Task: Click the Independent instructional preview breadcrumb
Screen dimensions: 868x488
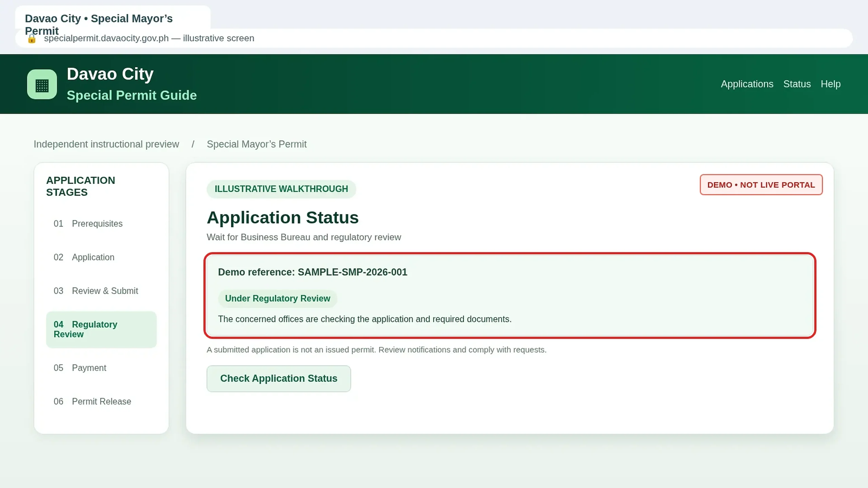Action: tap(106, 144)
